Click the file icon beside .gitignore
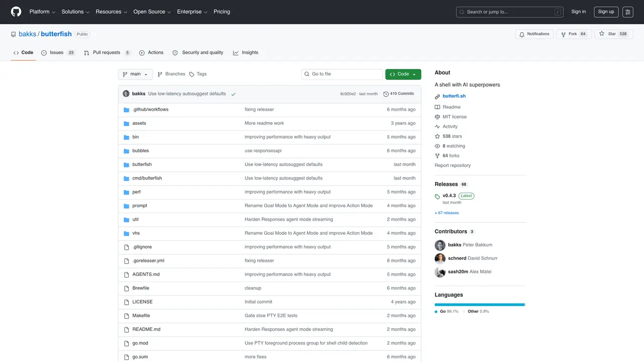This screenshot has width=644, height=362. pyautogui.click(x=127, y=247)
